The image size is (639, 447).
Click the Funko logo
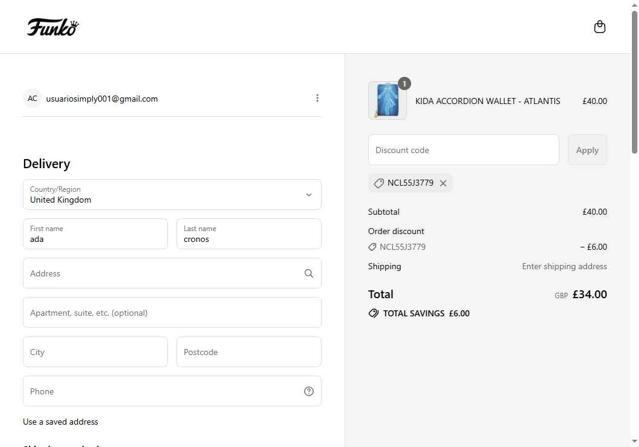point(53,27)
